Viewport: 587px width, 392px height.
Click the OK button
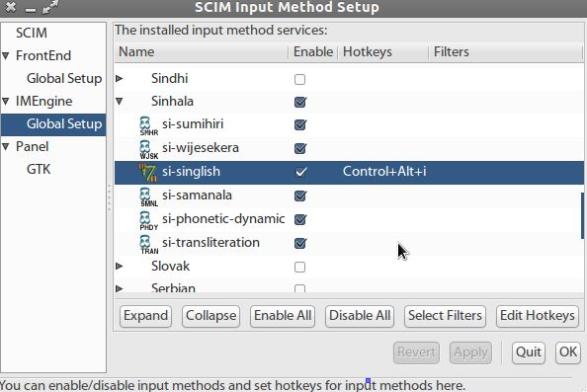[568, 353]
